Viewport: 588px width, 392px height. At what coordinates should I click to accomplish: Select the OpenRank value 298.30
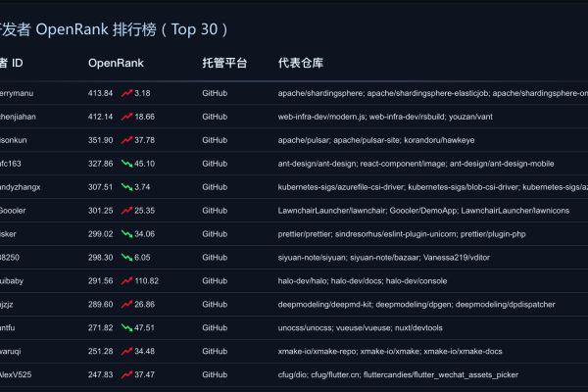pyautogui.click(x=100, y=258)
